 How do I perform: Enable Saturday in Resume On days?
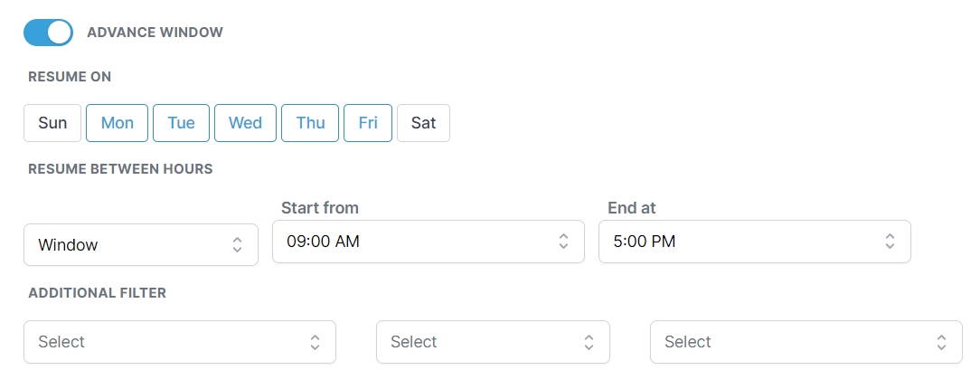(x=423, y=123)
